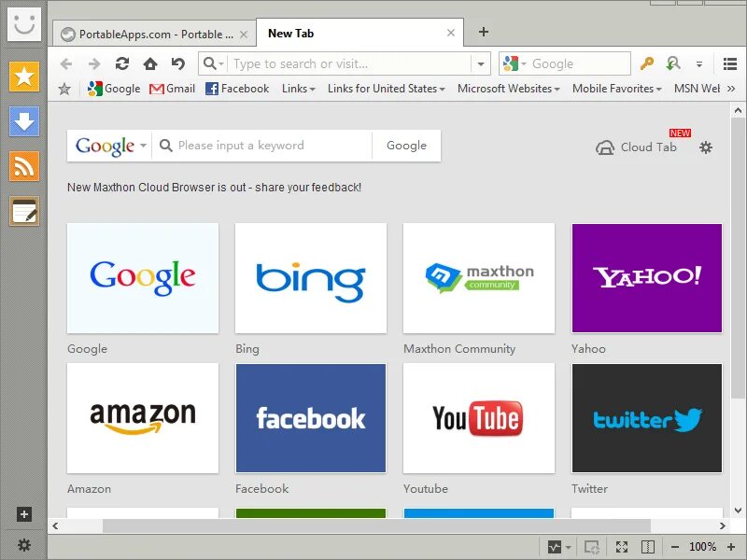Toggle full screen from the status bar

622,547
